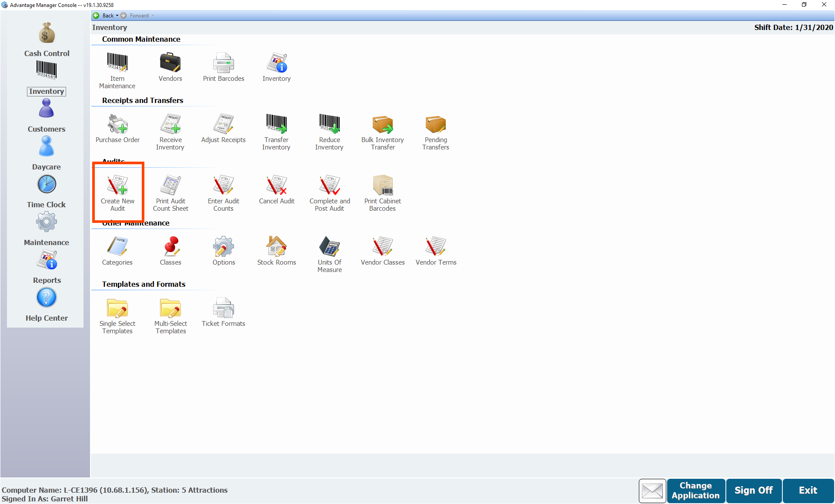Click the Print Barcodes printer icon
Viewport: 835px width, 504px height.
click(x=224, y=63)
